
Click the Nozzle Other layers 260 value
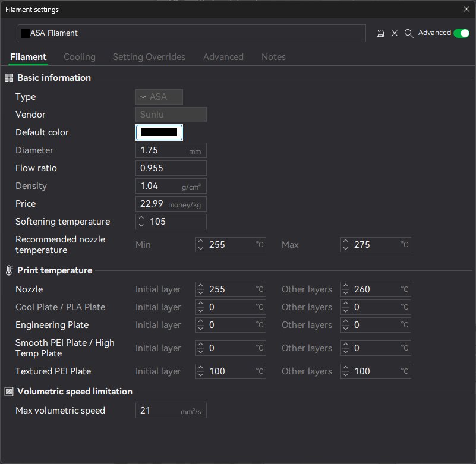362,289
